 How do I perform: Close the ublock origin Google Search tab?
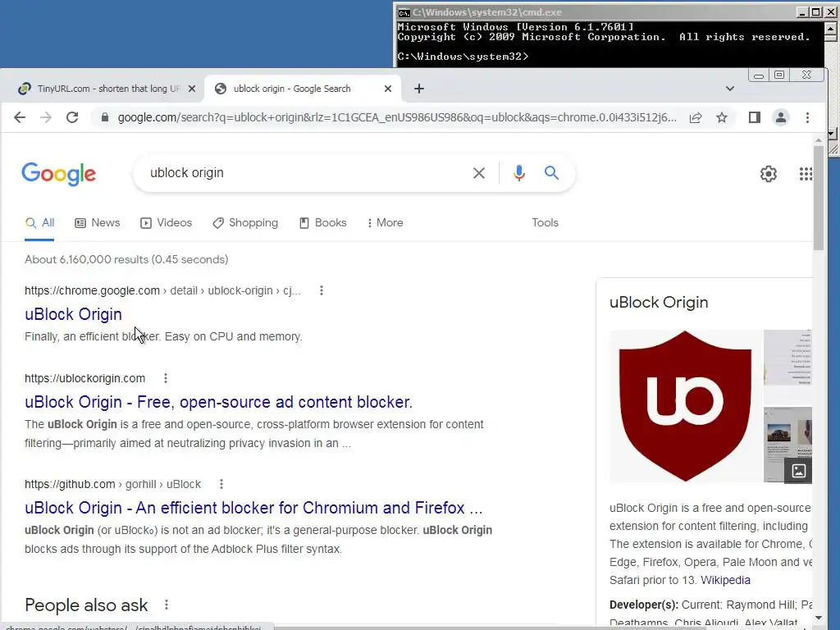pos(388,89)
